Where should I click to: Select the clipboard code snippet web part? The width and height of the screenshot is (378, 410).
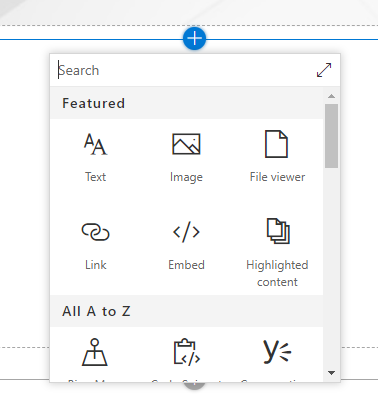pyautogui.click(x=186, y=352)
